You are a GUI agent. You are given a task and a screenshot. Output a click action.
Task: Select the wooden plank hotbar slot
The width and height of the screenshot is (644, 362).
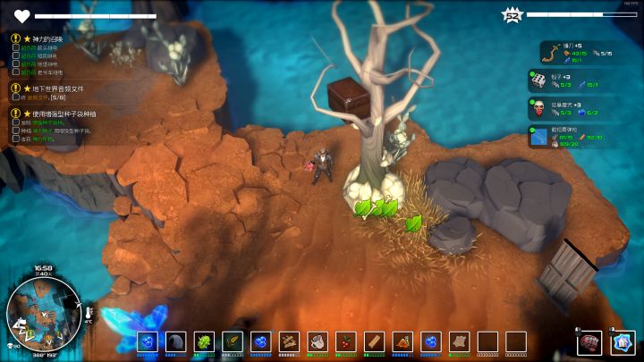click(374, 341)
